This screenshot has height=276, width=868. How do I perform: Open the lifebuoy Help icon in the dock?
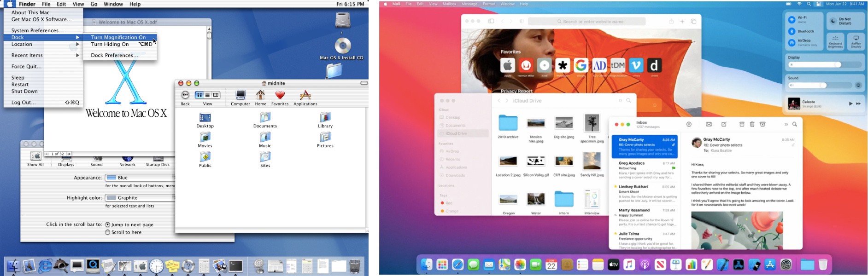tap(188, 265)
